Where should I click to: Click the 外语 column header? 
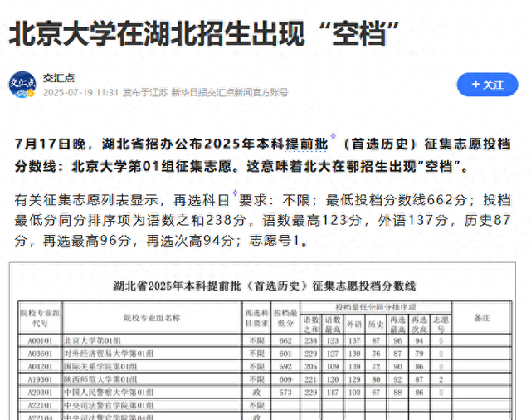click(354, 325)
